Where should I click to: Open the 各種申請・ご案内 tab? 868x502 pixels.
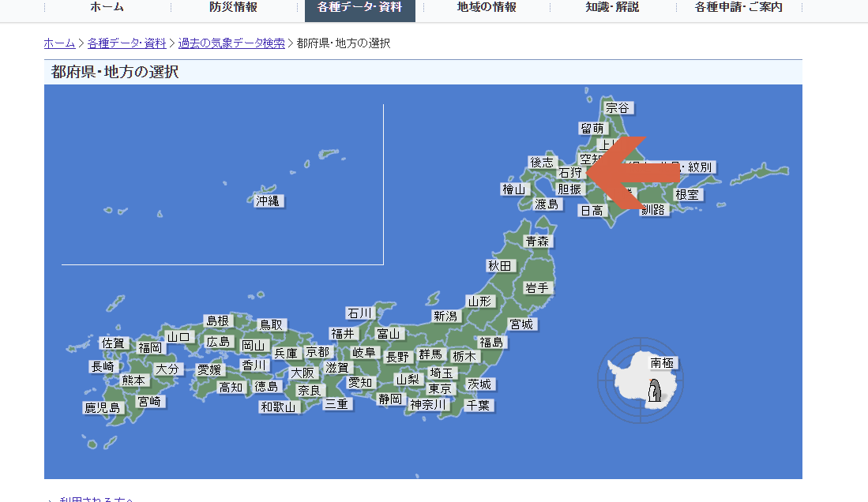tap(739, 8)
